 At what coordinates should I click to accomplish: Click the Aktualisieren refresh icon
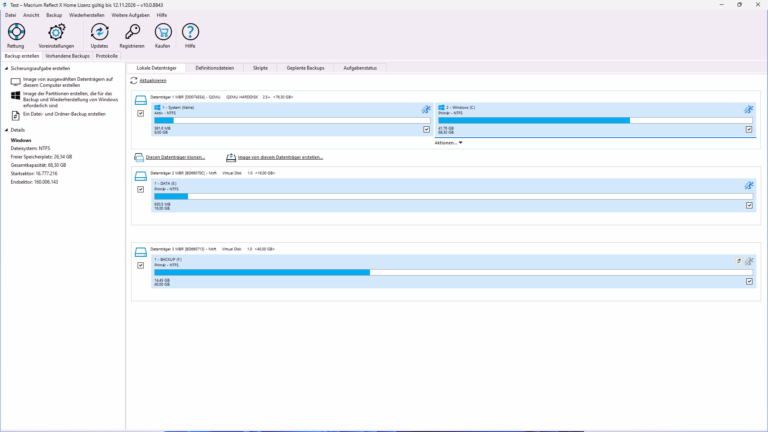pyautogui.click(x=134, y=80)
